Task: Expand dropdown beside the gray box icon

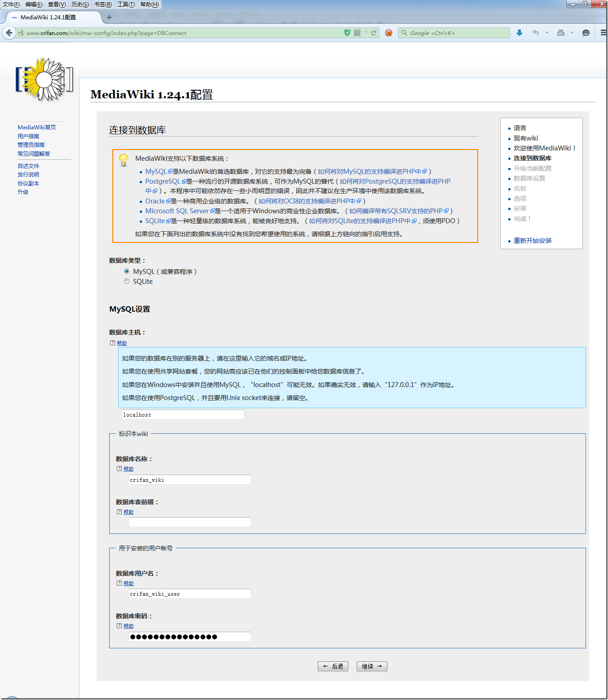Action: (572, 33)
